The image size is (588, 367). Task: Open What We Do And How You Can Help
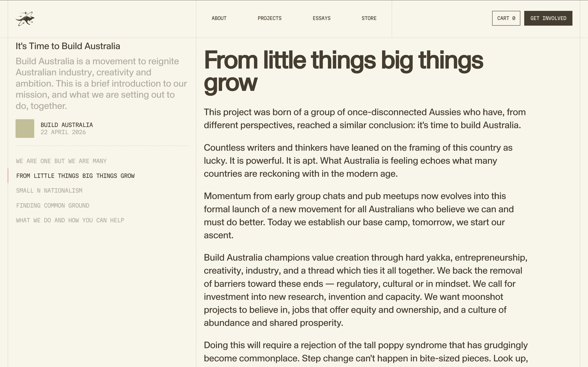click(x=70, y=220)
